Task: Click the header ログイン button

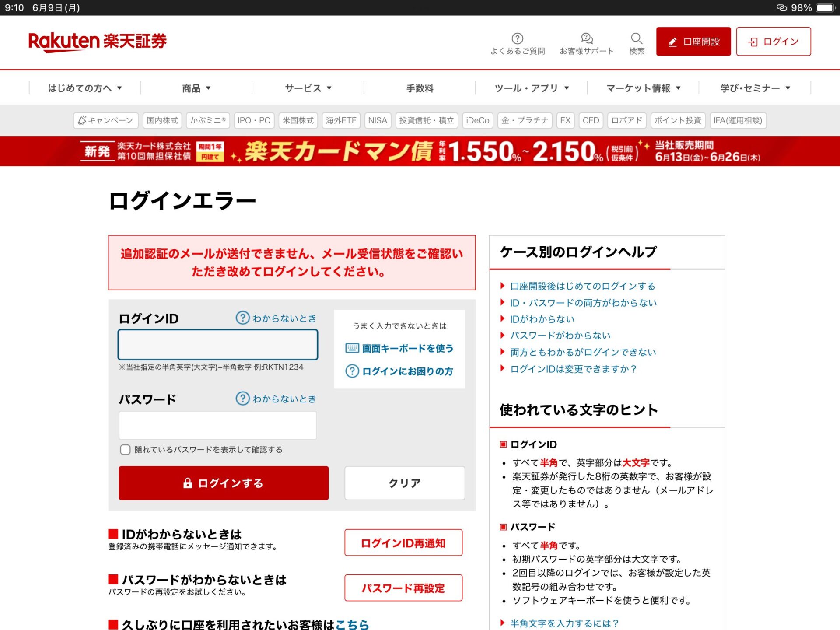Action: (773, 42)
